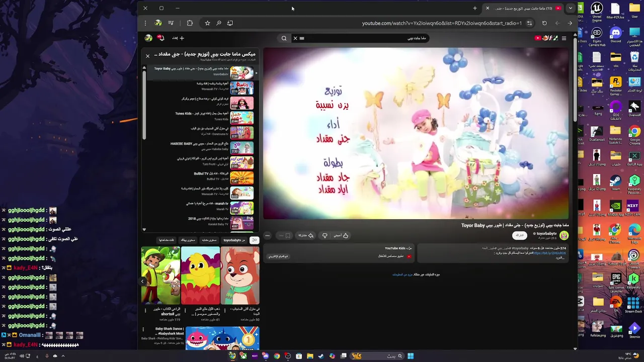Open Chrome profile avatar in toolbar
The height and width of the screenshot is (362, 644).
pyautogui.click(x=158, y=23)
